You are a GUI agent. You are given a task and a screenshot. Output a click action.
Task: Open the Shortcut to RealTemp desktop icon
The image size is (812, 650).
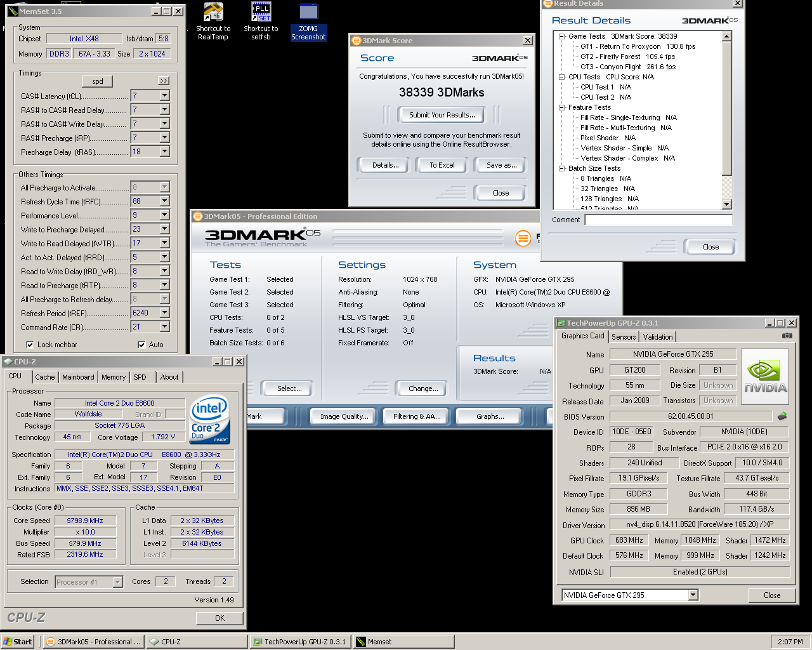pos(213,22)
